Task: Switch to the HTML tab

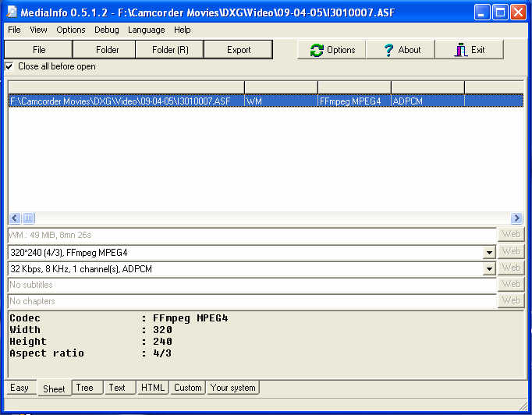Action: 153,388
